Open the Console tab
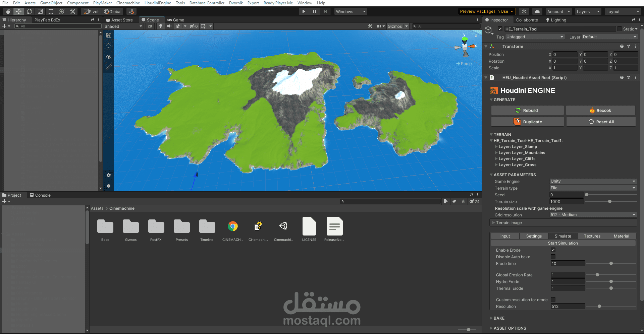This screenshot has width=644, height=334. coord(40,195)
